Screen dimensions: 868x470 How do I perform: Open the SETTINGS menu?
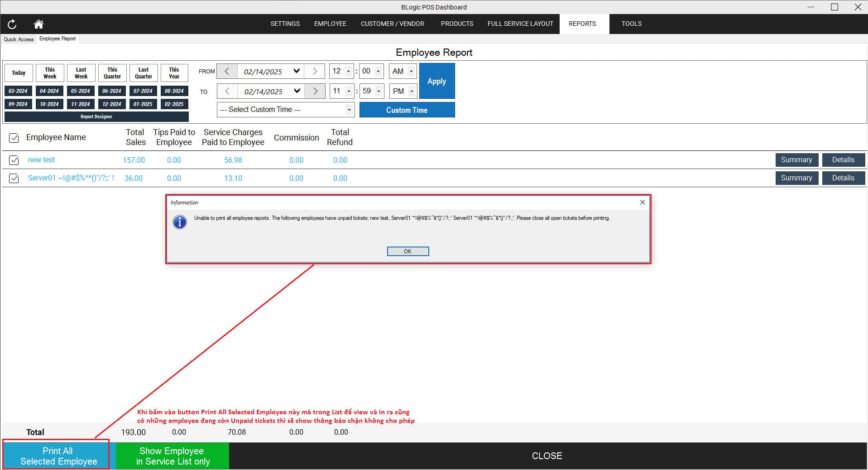285,24
